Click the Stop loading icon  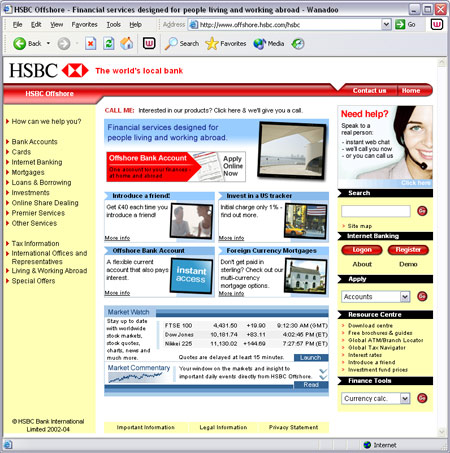tap(90, 44)
